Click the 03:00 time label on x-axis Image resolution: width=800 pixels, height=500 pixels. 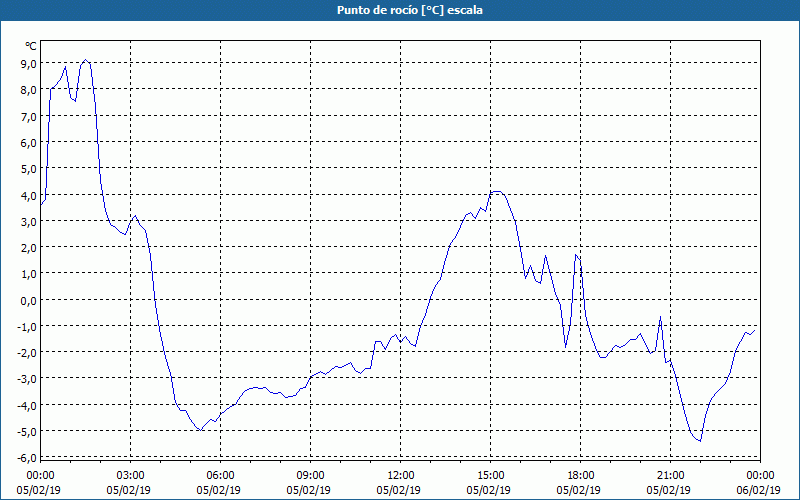pyautogui.click(x=130, y=476)
